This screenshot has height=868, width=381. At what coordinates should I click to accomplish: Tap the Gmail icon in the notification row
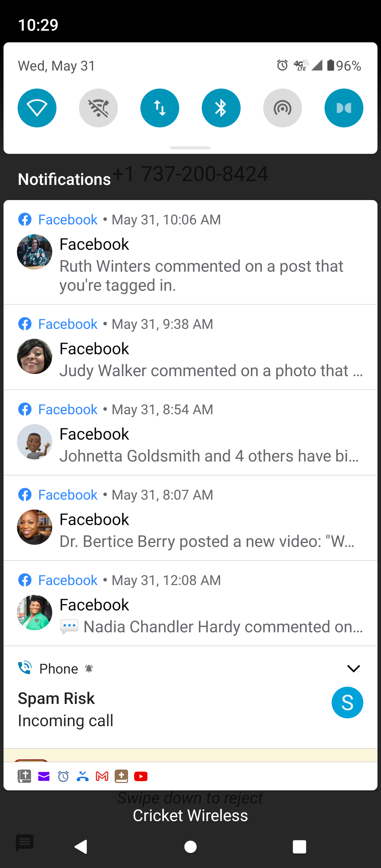102,776
